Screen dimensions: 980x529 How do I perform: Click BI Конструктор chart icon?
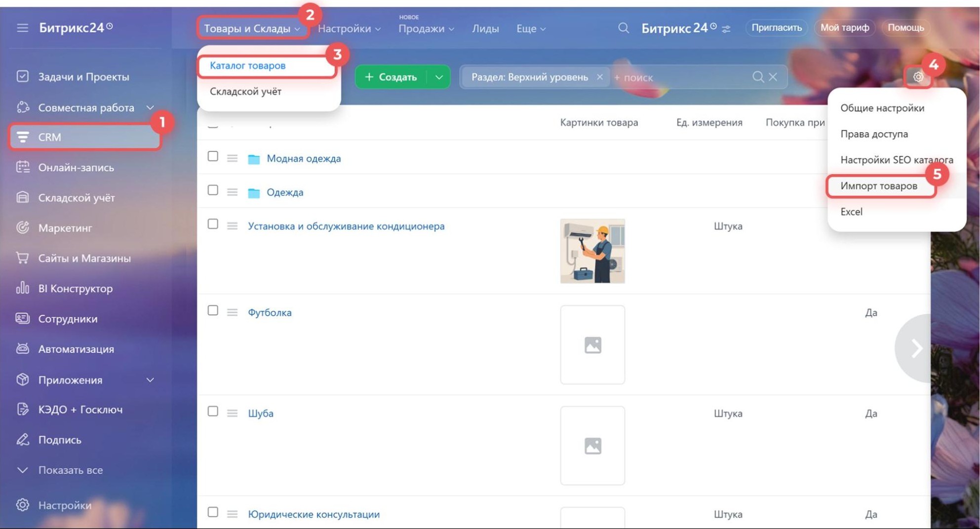[x=23, y=288]
